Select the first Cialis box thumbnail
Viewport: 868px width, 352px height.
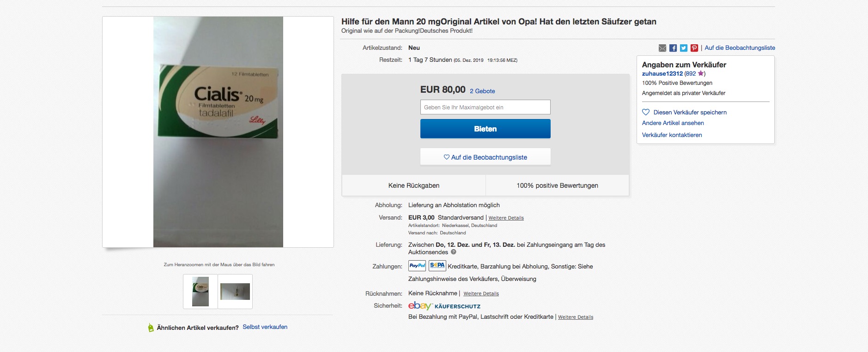click(200, 292)
